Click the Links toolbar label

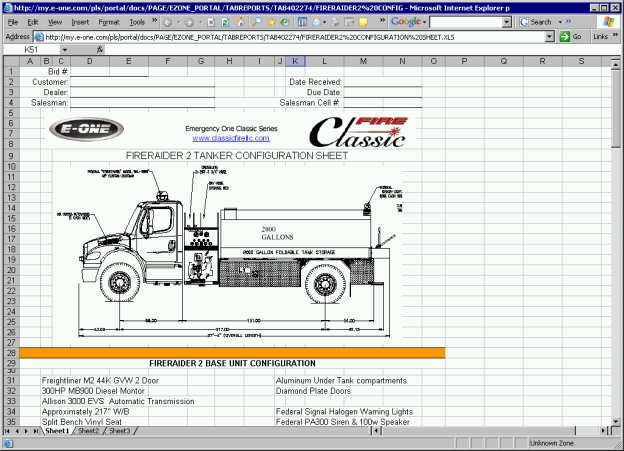(600, 37)
